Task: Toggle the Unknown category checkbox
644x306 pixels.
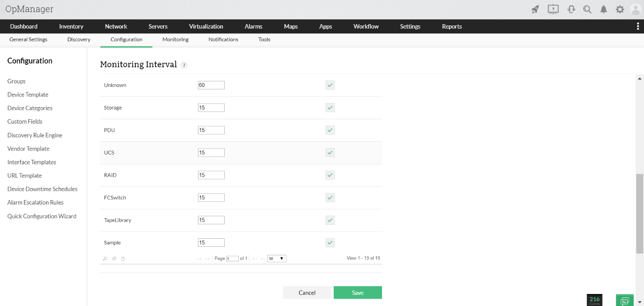Action: tap(330, 85)
